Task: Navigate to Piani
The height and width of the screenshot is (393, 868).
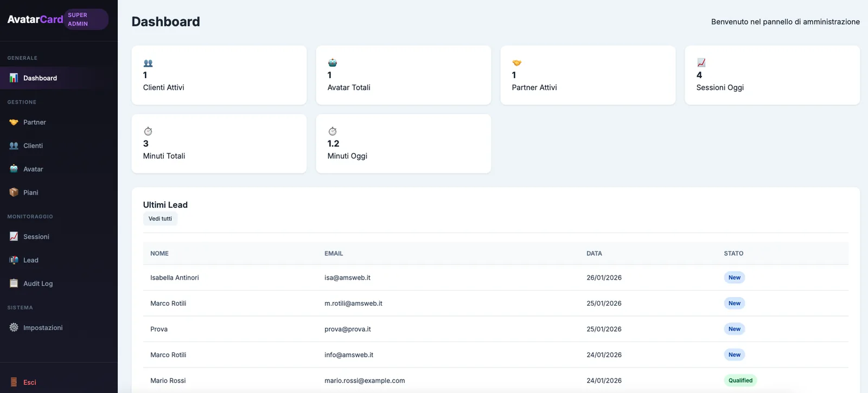Action: [x=59, y=192]
